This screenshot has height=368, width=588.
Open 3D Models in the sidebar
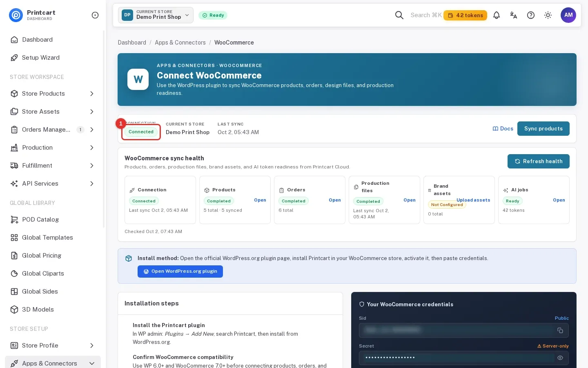tap(53, 310)
